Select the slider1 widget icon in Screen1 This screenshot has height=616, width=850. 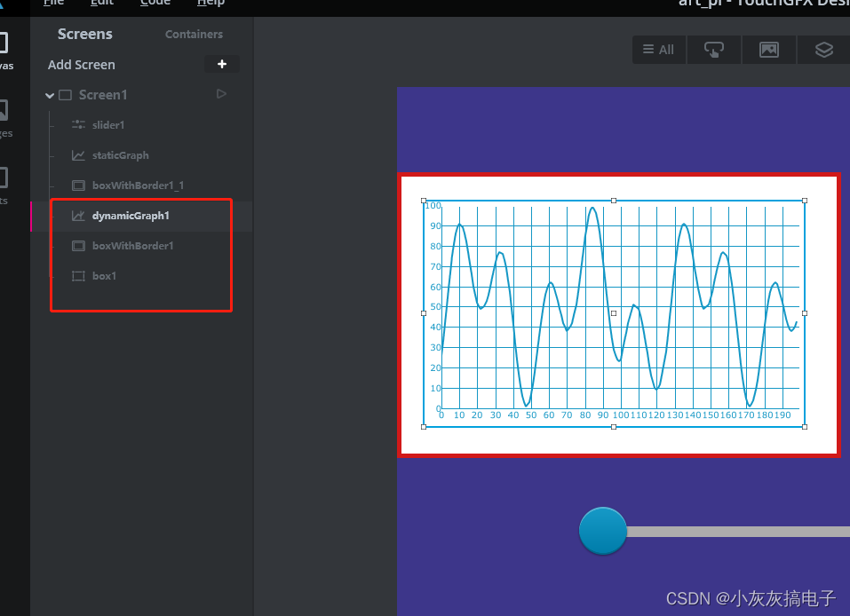pos(78,124)
